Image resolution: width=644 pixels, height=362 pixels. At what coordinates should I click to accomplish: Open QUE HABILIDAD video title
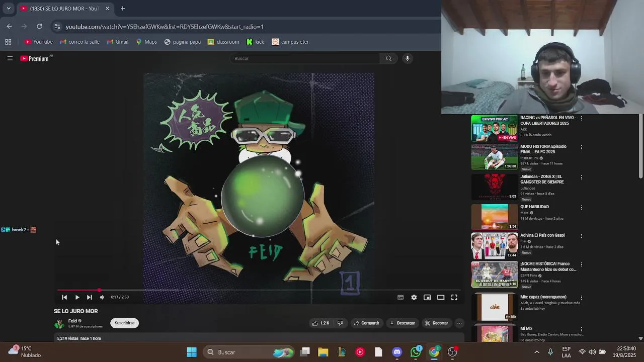(534, 207)
